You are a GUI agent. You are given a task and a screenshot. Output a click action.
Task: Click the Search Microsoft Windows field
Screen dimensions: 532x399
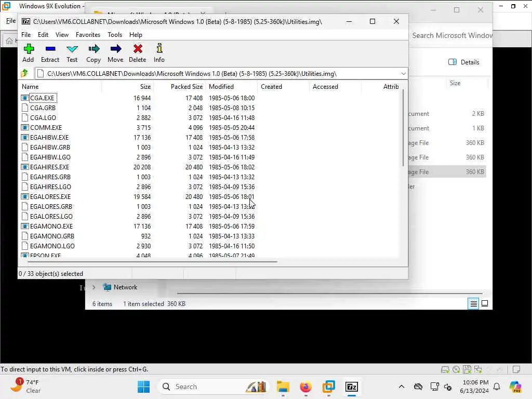tap(451, 35)
